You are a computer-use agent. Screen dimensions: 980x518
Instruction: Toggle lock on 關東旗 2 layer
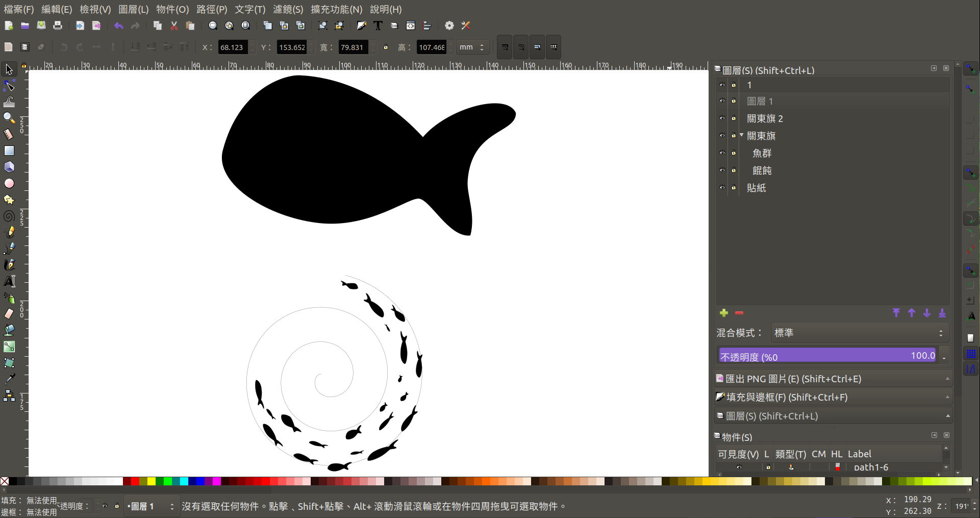[x=734, y=118]
